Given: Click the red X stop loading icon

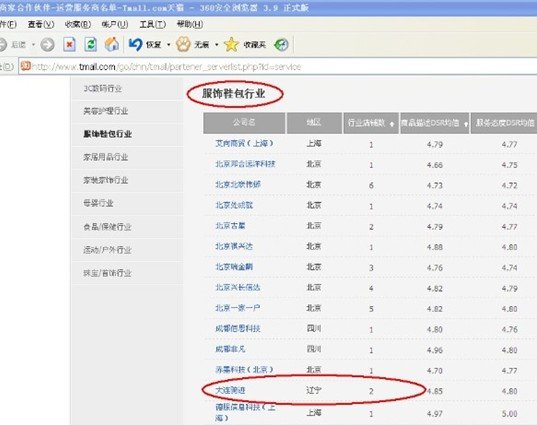Looking at the screenshot, I should pos(70,45).
